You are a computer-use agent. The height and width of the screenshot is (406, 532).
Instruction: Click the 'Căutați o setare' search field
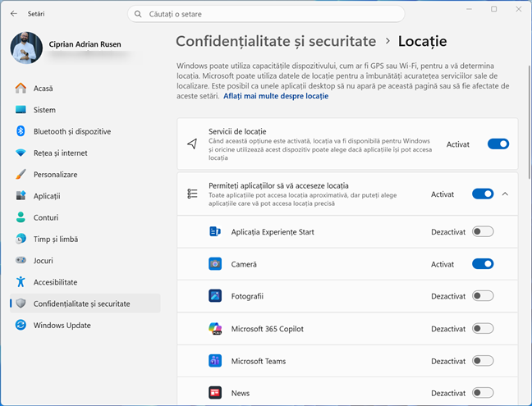(266, 14)
